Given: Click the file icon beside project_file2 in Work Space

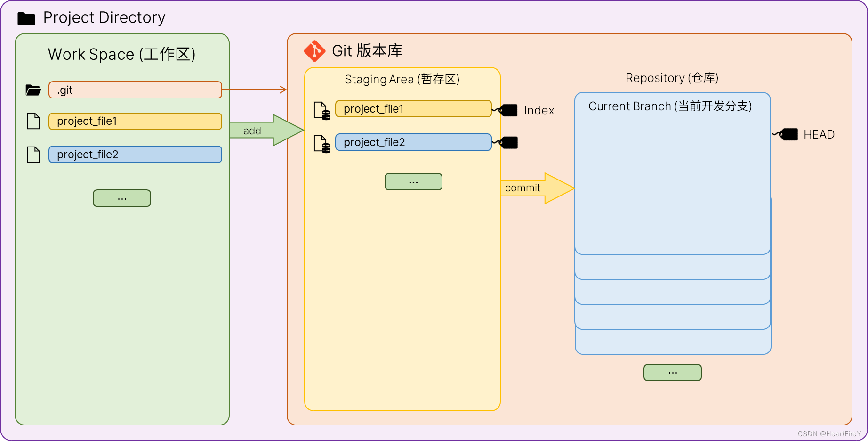Looking at the screenshot, I should click(x=33, y=154).
